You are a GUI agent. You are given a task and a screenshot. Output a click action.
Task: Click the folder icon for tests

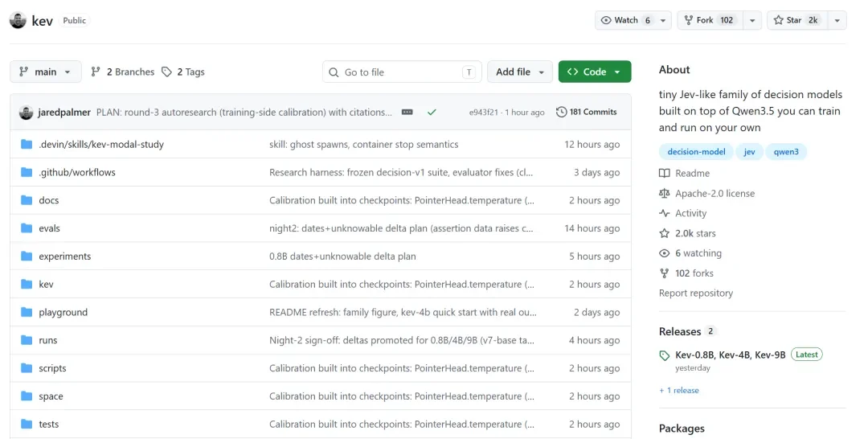[x=27, y=424]
